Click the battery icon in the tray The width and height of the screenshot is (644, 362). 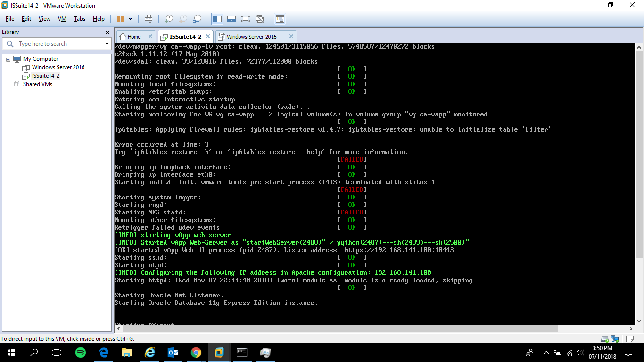[x=558, y=353]
